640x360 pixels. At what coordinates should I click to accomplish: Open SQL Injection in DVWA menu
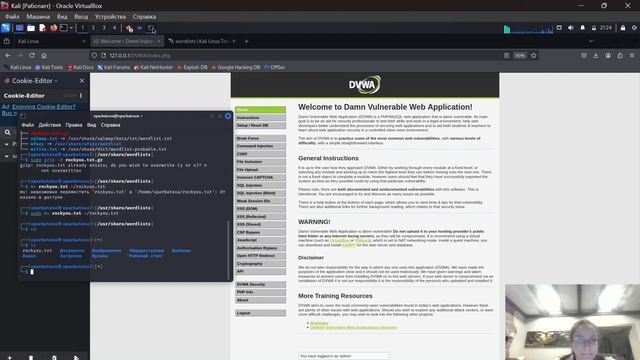pyautogui.click(x=260, y=185)
